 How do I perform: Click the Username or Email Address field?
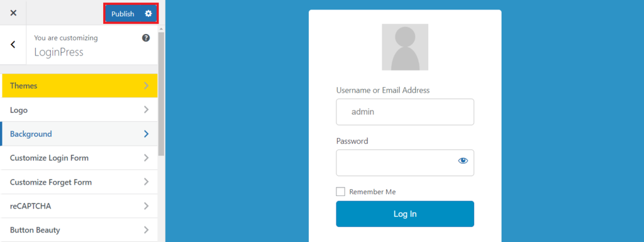pos(405,112)
